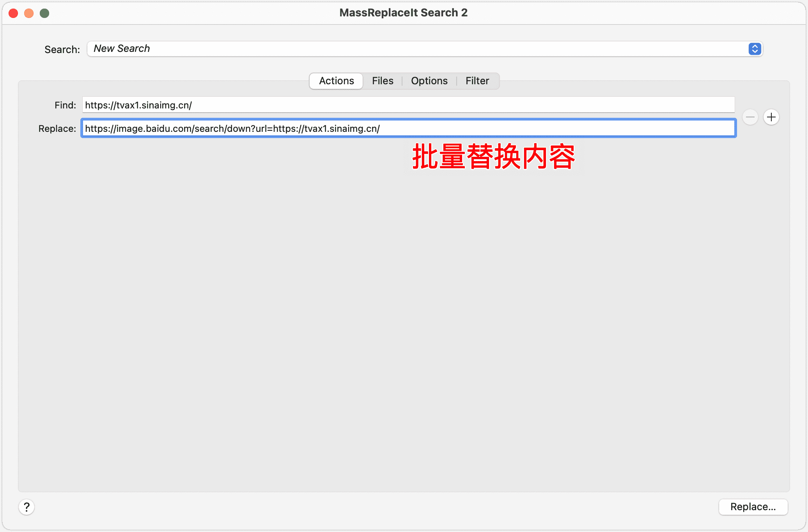Switch to the Files tab
This screenshot has height=532, width=808.
[382, 81]
